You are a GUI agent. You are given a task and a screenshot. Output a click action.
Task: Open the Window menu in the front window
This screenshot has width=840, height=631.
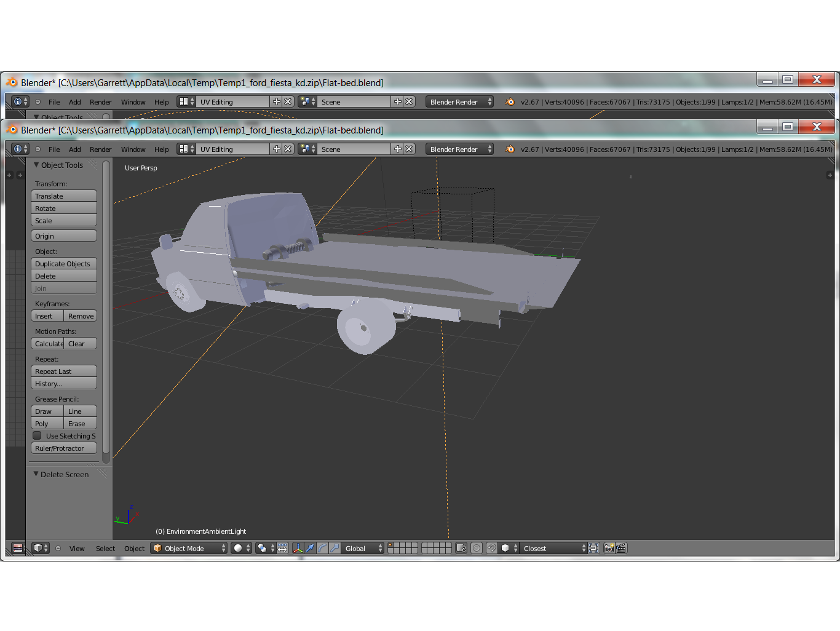(133, 149)
